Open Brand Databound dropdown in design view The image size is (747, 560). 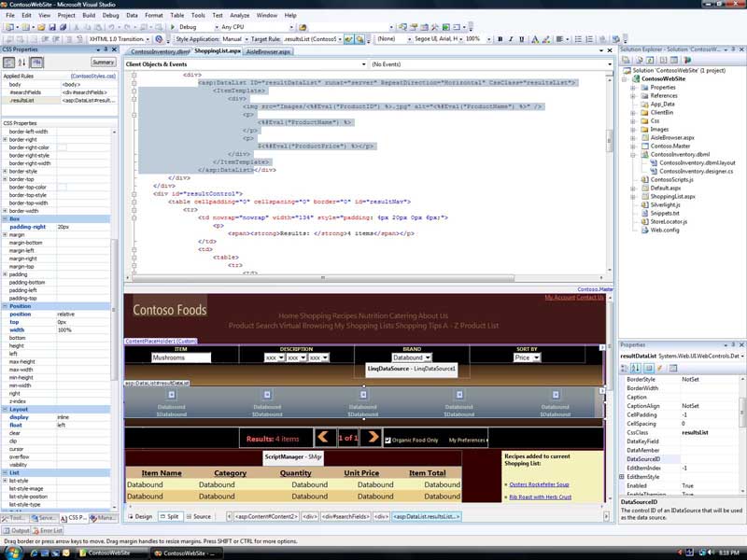pos(428,357)
